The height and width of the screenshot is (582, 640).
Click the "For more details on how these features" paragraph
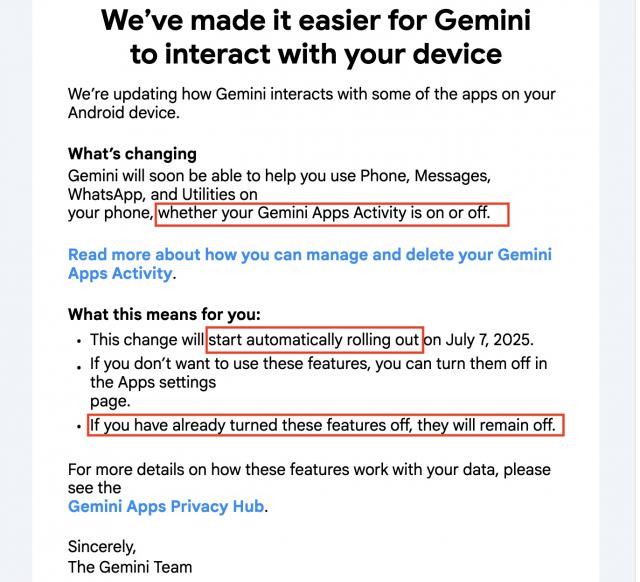click(x=309, y=469)
